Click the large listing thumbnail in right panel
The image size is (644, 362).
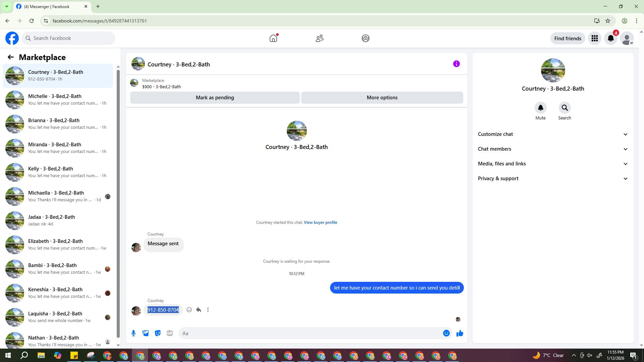pyautogui.click(x=553, y=70)
